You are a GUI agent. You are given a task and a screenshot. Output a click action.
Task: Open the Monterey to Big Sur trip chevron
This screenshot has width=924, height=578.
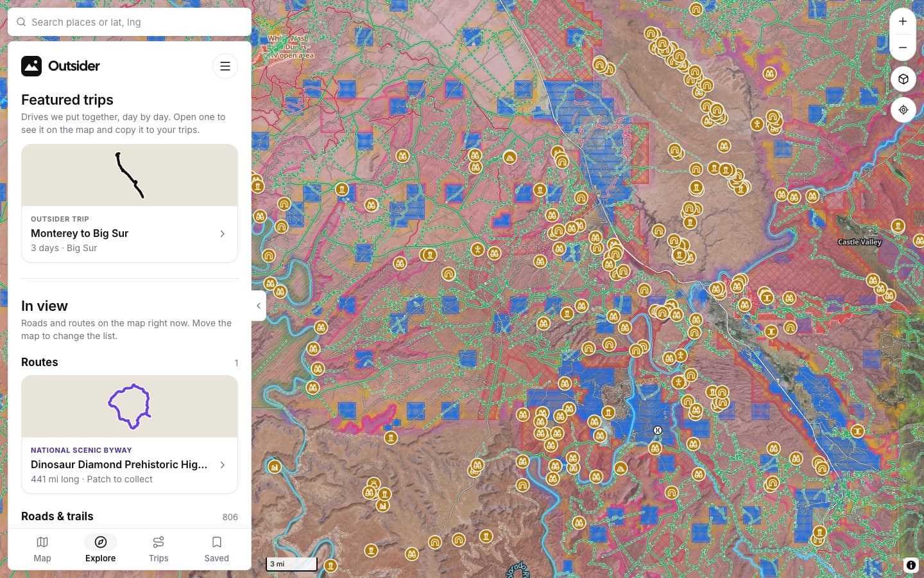[223, 234]
